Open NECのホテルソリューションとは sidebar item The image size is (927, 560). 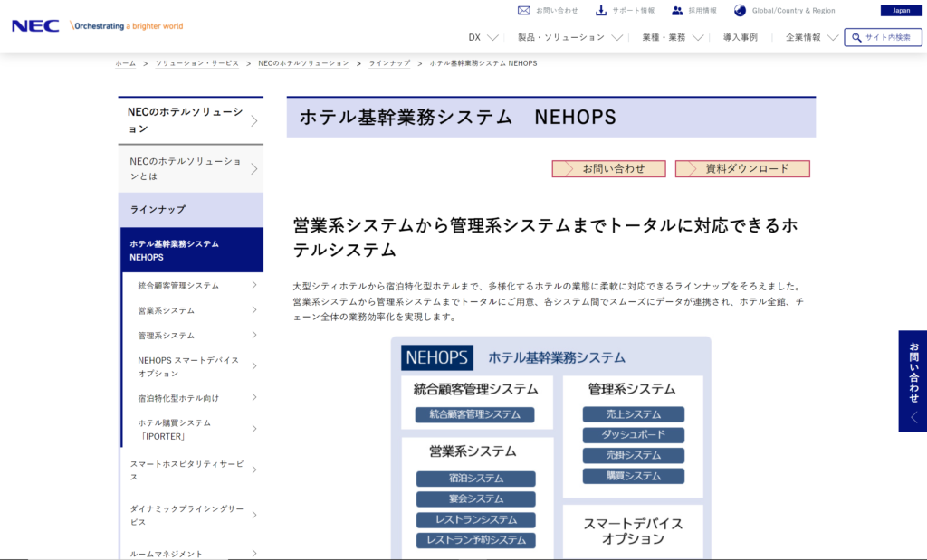190,169
